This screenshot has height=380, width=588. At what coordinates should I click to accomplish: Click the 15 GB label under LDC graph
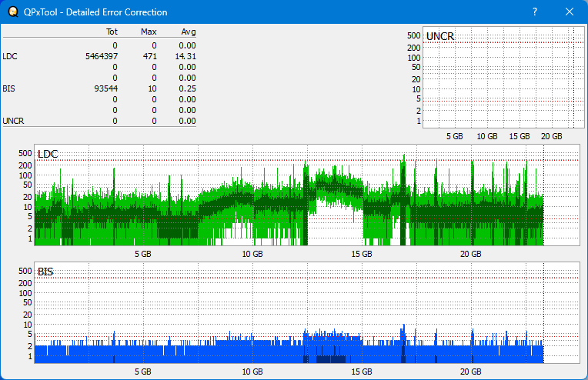click(x=362, y=254)
